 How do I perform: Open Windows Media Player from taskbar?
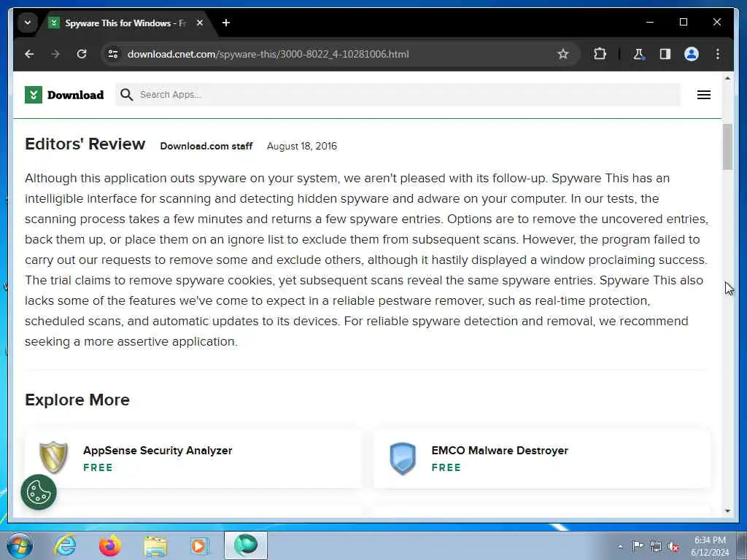click(x=200, y=545)
